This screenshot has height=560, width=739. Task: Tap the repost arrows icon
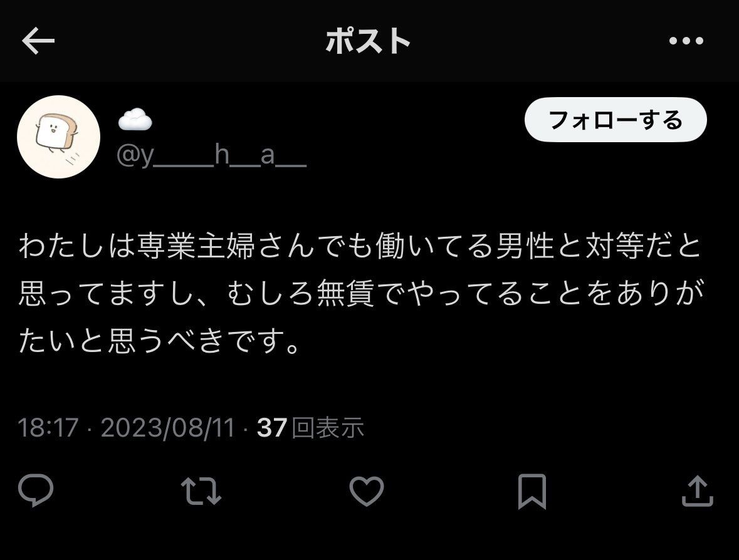tap(201, 491)
